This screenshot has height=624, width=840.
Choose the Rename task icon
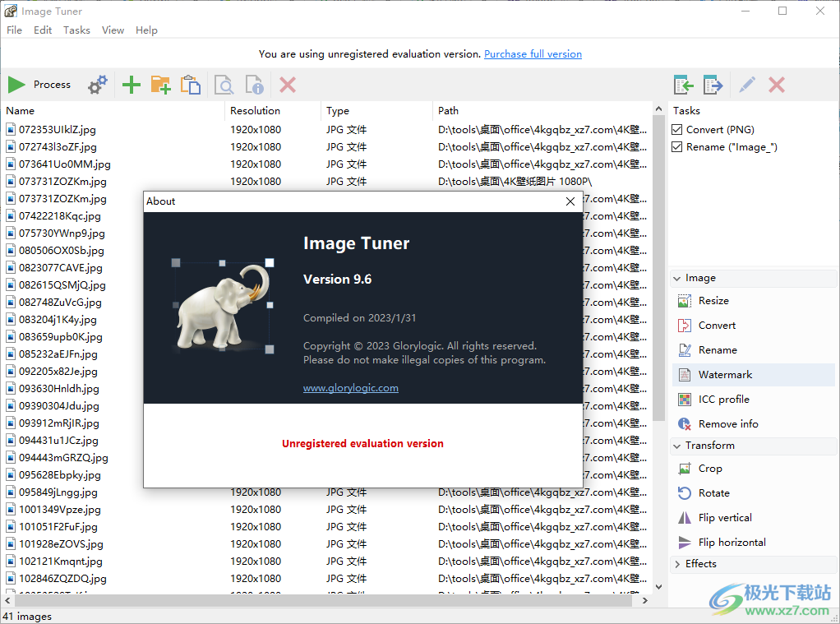tap(685, 350)
